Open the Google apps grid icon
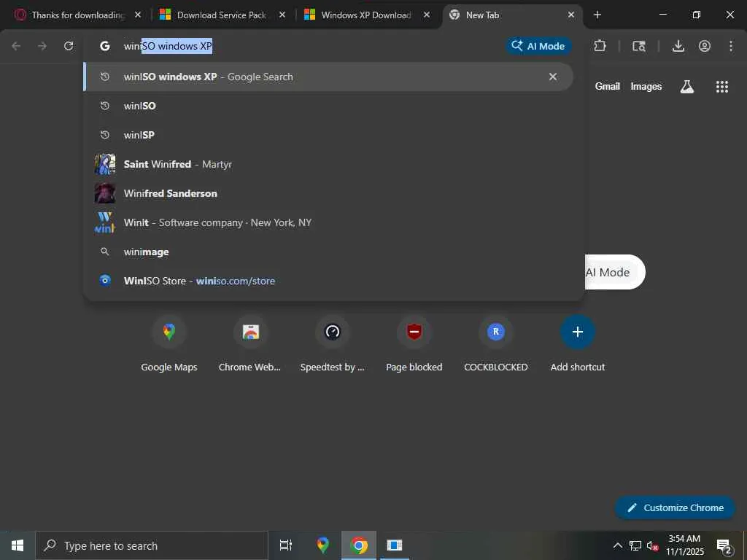 722,86
